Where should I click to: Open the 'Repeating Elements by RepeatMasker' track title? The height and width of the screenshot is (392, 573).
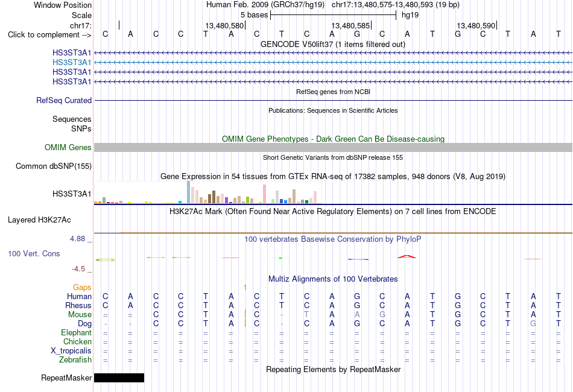(x=333, y=369)
